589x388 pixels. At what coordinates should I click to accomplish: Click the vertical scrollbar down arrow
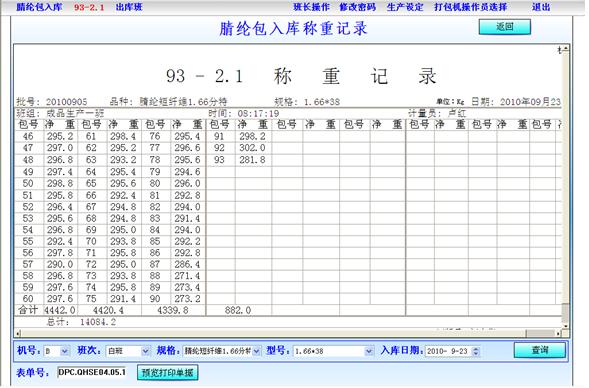pyautogui.click(x=565, y=327)
